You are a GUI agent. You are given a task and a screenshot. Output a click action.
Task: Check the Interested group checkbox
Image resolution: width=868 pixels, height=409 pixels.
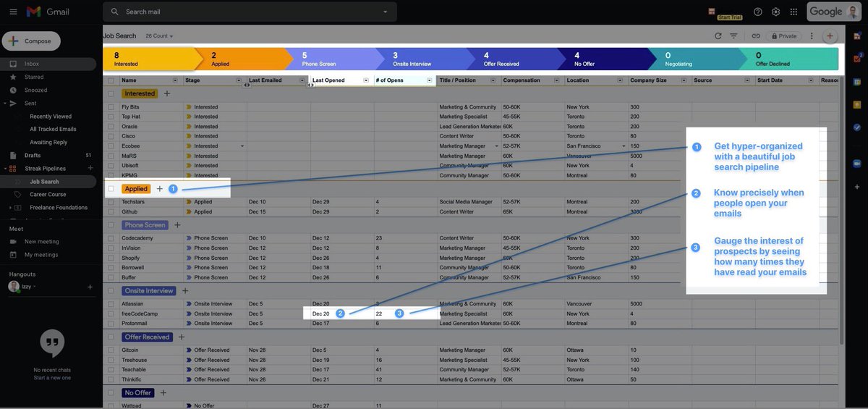pos(111,93)
